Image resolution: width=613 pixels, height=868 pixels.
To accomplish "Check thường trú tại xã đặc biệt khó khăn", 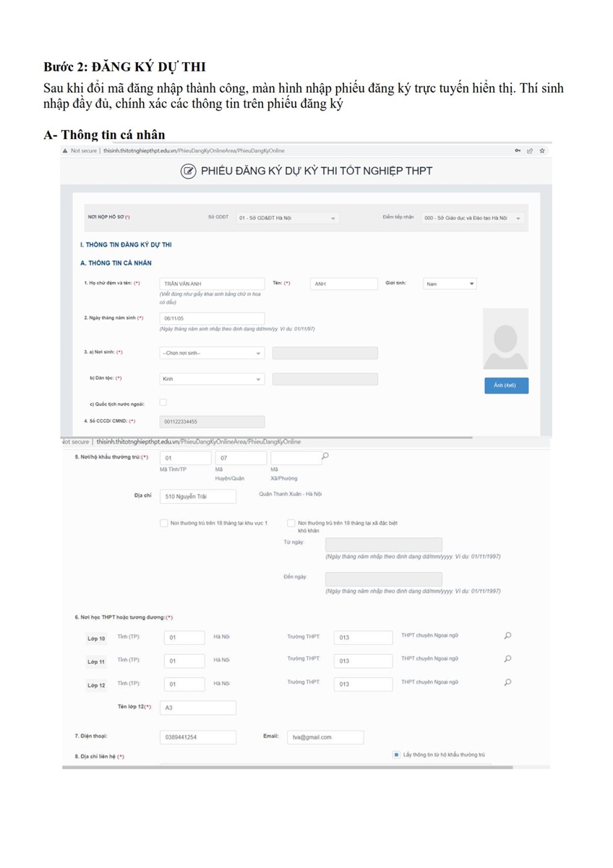I will pos(291,523).
